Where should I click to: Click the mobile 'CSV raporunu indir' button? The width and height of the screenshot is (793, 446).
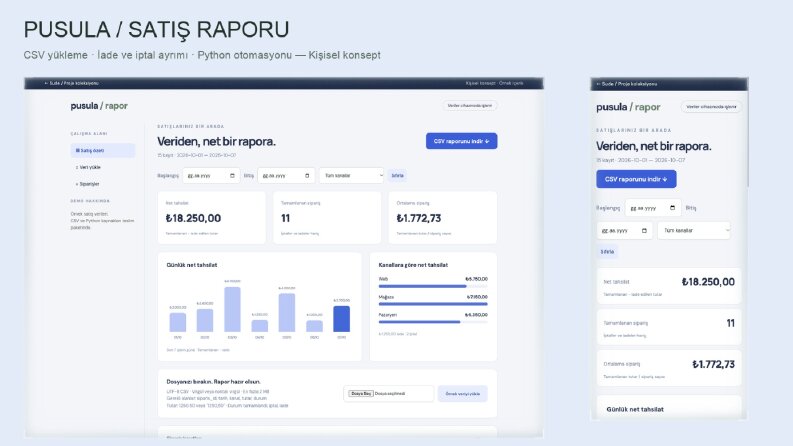pyautogui.click(x=636, y=179)
